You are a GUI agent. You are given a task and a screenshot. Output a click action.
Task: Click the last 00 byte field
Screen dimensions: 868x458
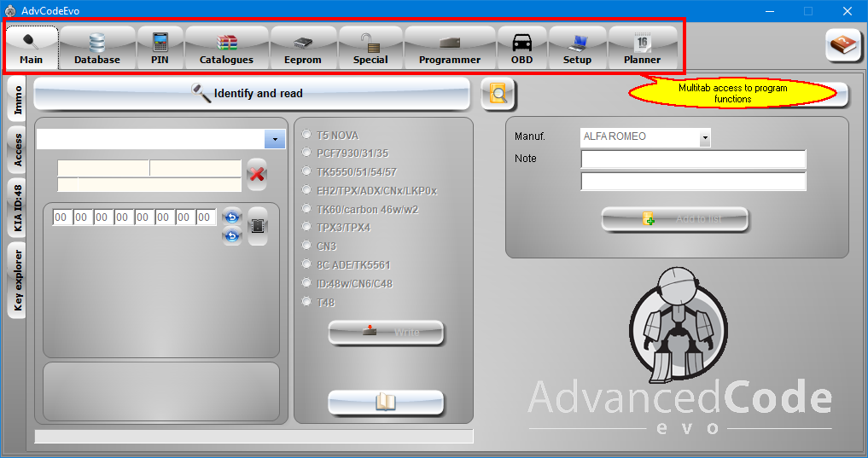[204, 217]
